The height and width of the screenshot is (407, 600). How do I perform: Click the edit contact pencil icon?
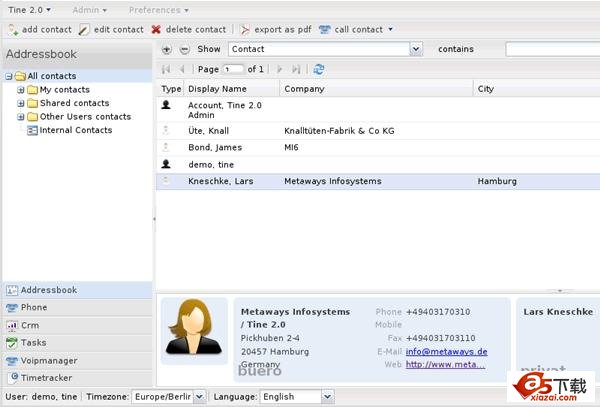point(84,30)
